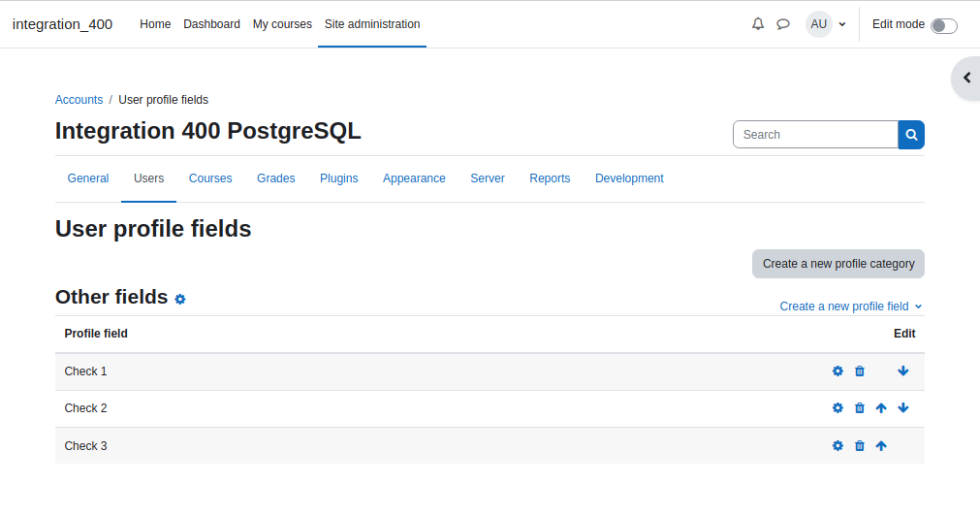
Task: Toggle Edit mode switch
Action: coord(944,25)
